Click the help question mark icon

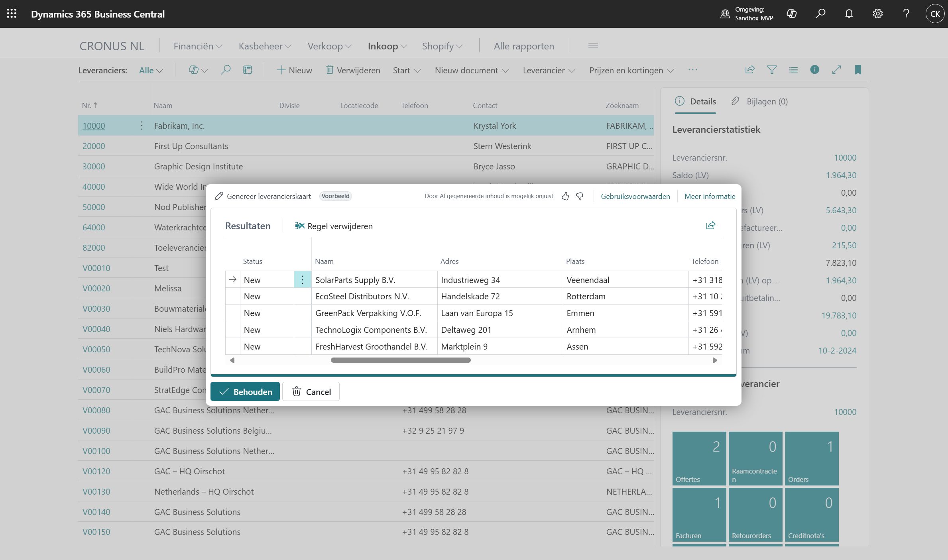click(906, 14)
